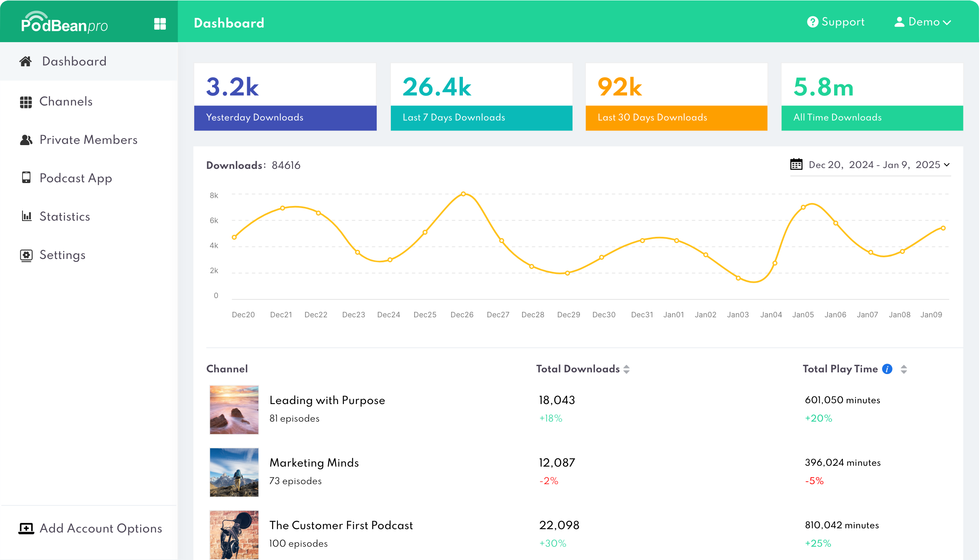
Task: Select Settings from the sidebar menu
Action: click(x=62, y=255)
